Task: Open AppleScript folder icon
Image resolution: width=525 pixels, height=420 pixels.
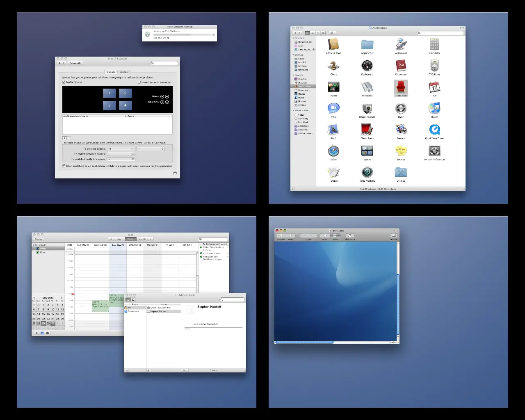Action: click(x=367, y=44)
